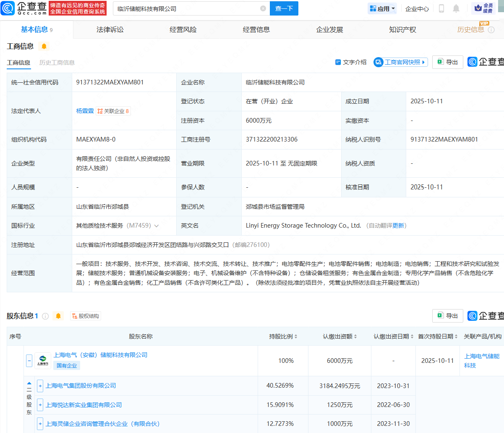504x433 pixels.
Task: Click bell icon next to 股东信息
Action: (58, 316)
